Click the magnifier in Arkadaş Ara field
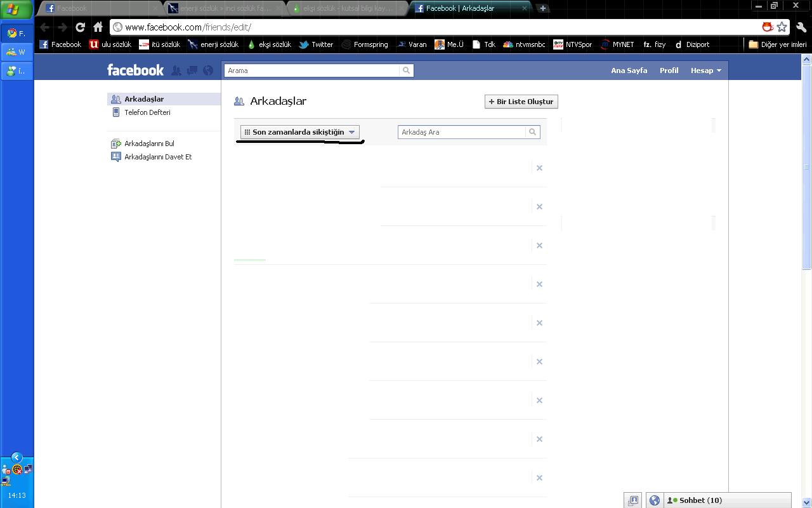 [532, 132]
